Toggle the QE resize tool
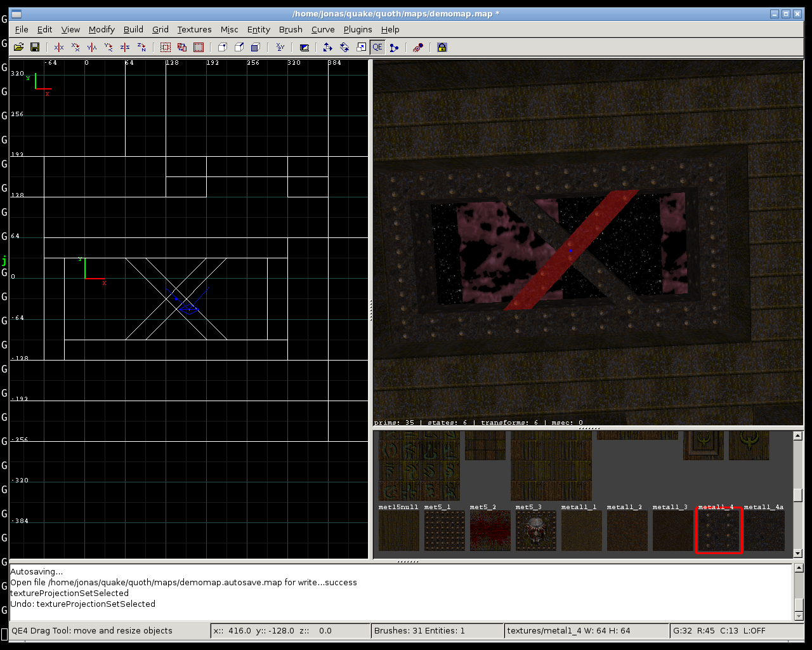This screenshot has height=650, width=812. point(377,48)
